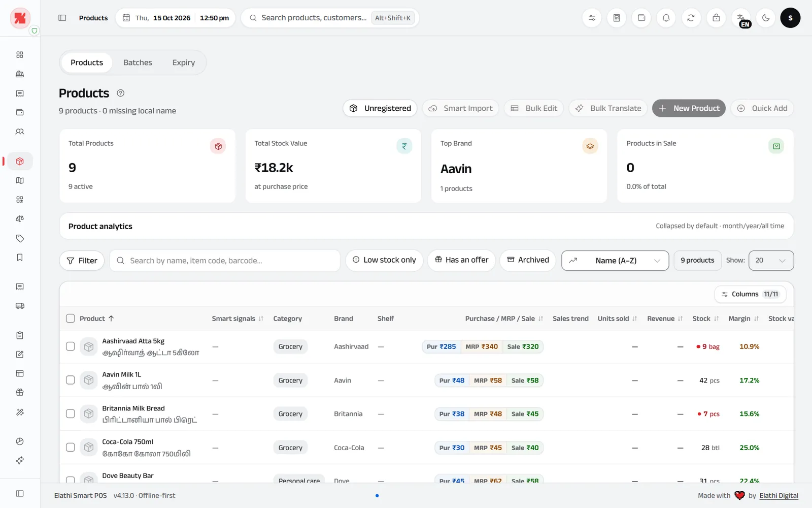Image resolution: width=812 pixels, height=508 pixels.
Task: Sort by the Margin column header
Action: point(743,319)
